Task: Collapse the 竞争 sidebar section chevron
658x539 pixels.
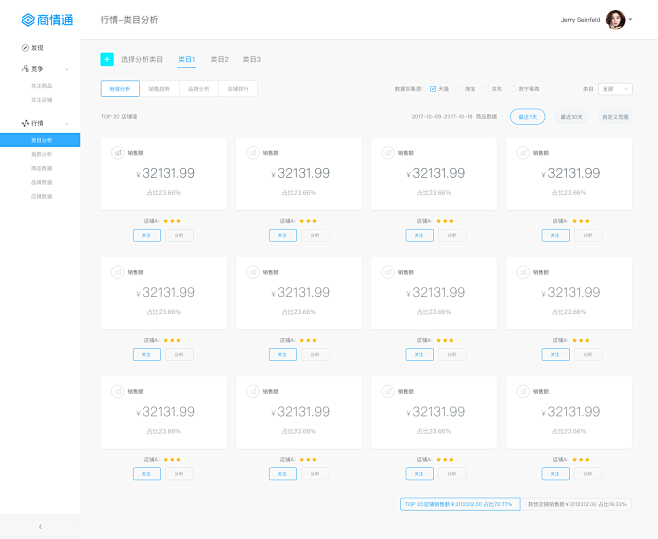Action: click(x=67, y=69)
